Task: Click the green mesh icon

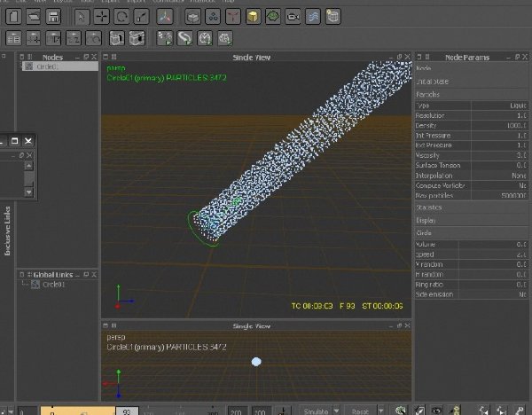Action: click(x=273, y=16)
